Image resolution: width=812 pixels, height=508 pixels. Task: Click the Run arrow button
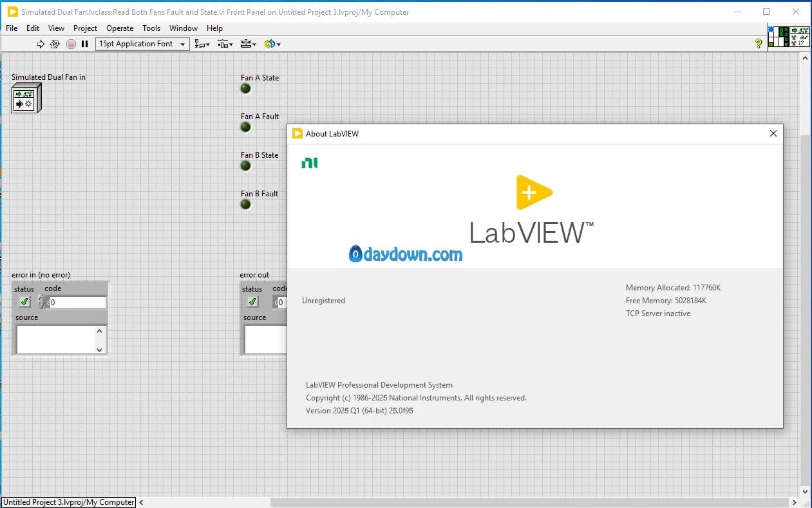coord(41,44)
